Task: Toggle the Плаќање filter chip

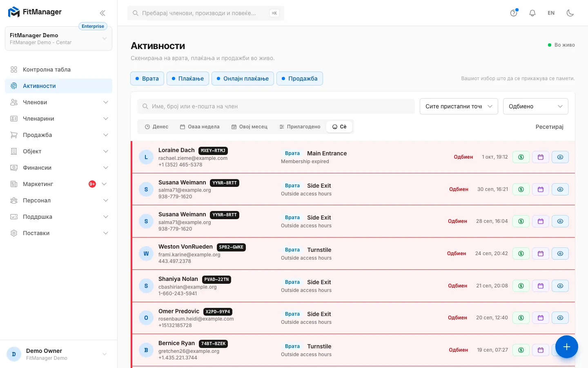Action: tap(188, 79)
